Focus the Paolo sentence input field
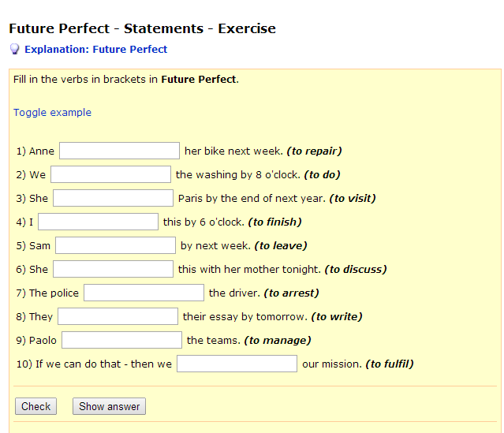 [x=121, y=340]
